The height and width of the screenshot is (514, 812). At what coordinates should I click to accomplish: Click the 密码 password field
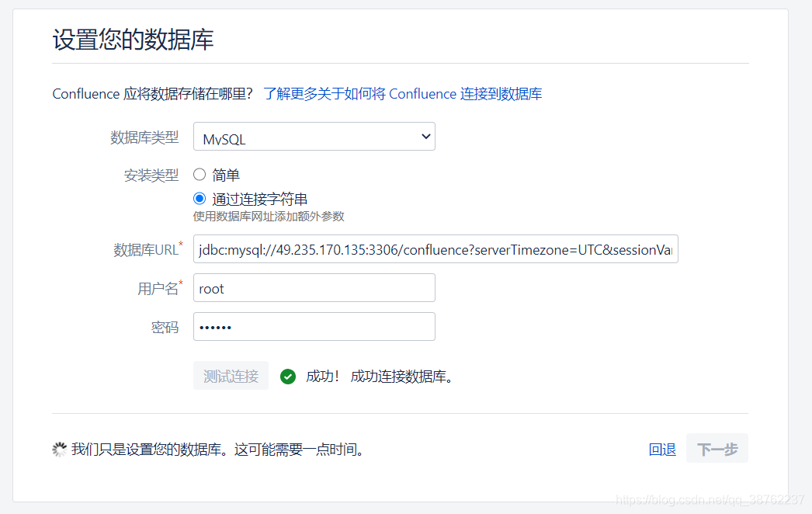pyautogui.click(x=314, y=327)
